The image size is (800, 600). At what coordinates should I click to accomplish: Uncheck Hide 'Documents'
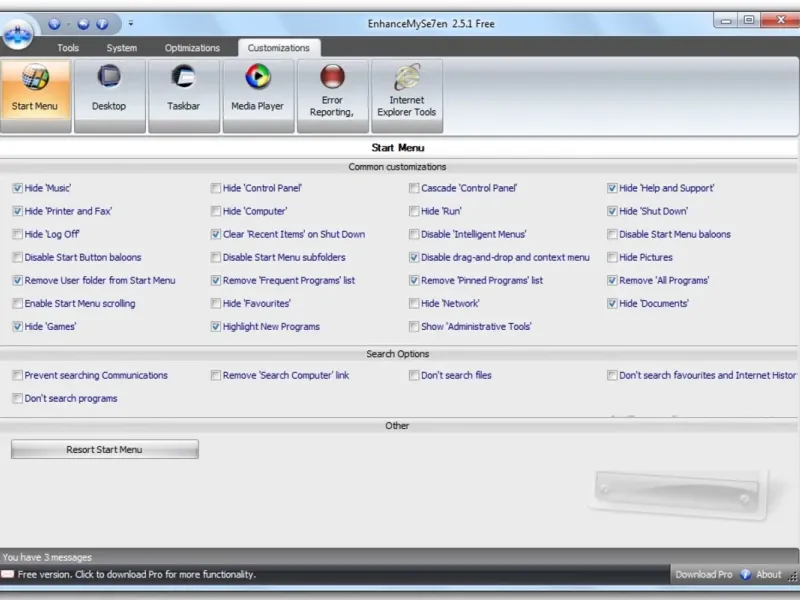[612, 304]
